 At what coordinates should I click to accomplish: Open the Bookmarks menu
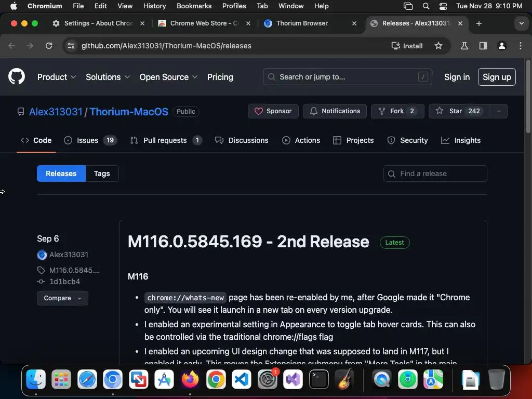(194, 6)
